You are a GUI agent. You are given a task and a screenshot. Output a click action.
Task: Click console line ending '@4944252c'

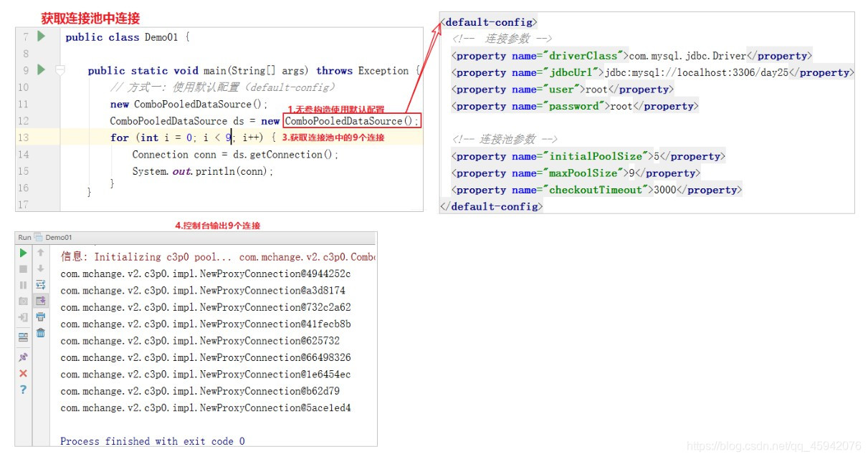(x=206, y=274)
